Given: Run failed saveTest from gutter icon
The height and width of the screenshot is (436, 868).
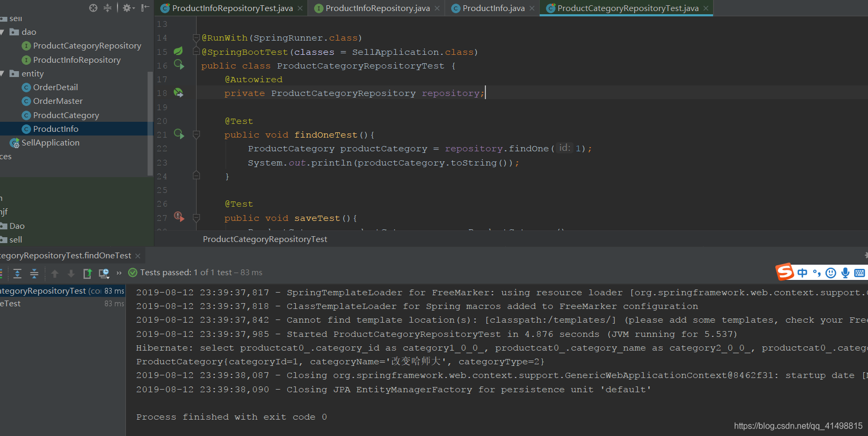Looking at the screenshot, I should point(179,217).
